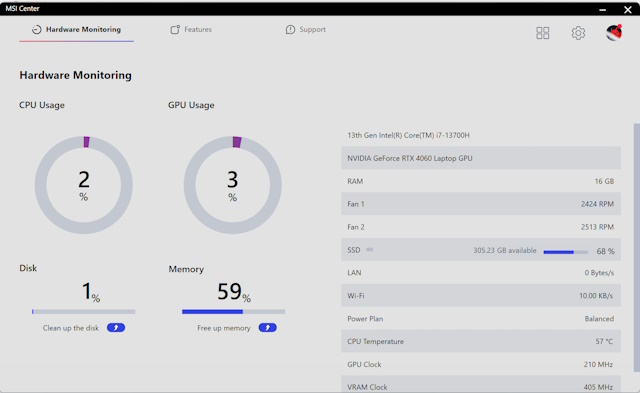Click the small SSD drive indicator icon
The height and width of the screenshot is (393, 640).
point(369,249)
